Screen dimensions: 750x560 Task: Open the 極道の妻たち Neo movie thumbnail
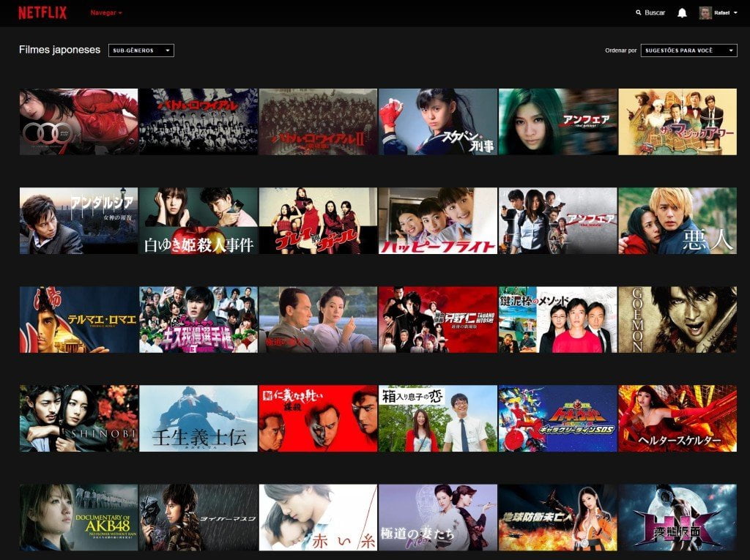(x=438, y=518)
